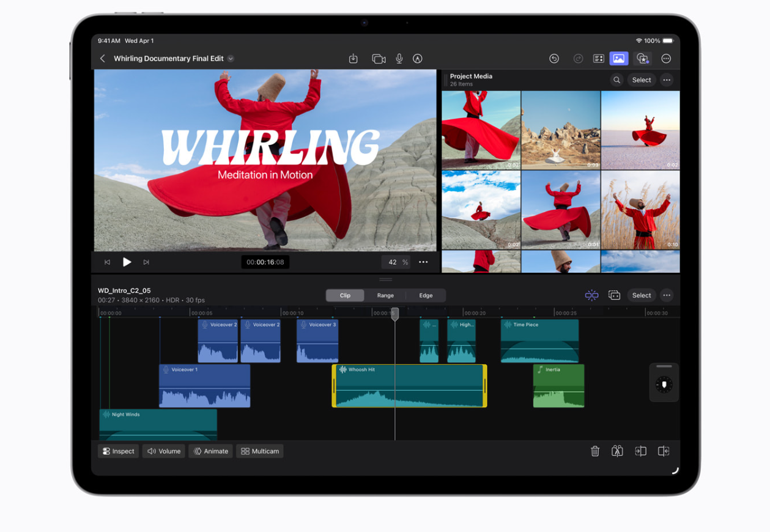The image size is (770, 532).
Task: Open the viewer zoom percentage menu
Action: point(396,262)
